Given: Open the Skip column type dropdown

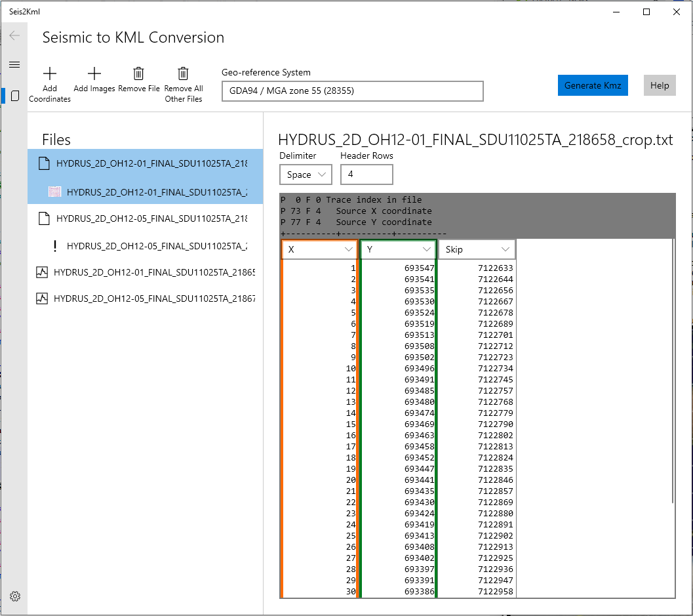Looking at the screenshot, I should click(477, 249).
